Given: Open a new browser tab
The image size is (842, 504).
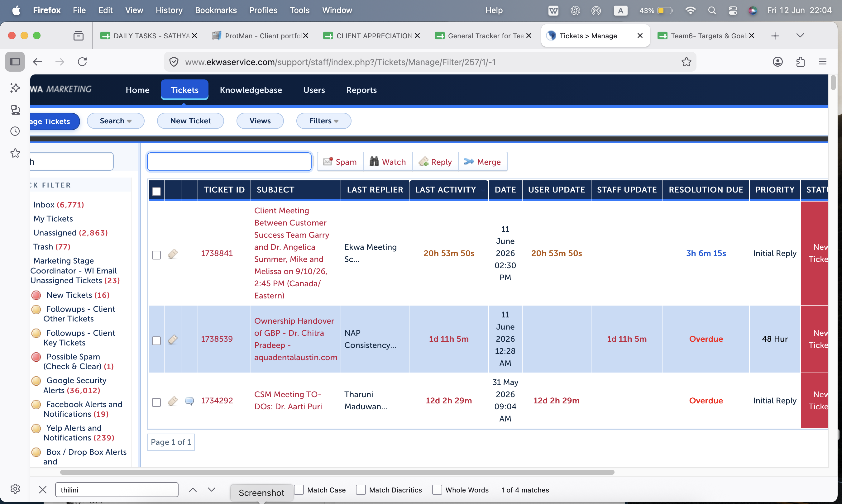Looking at the screenshot, I should click(x=775, y=36).
